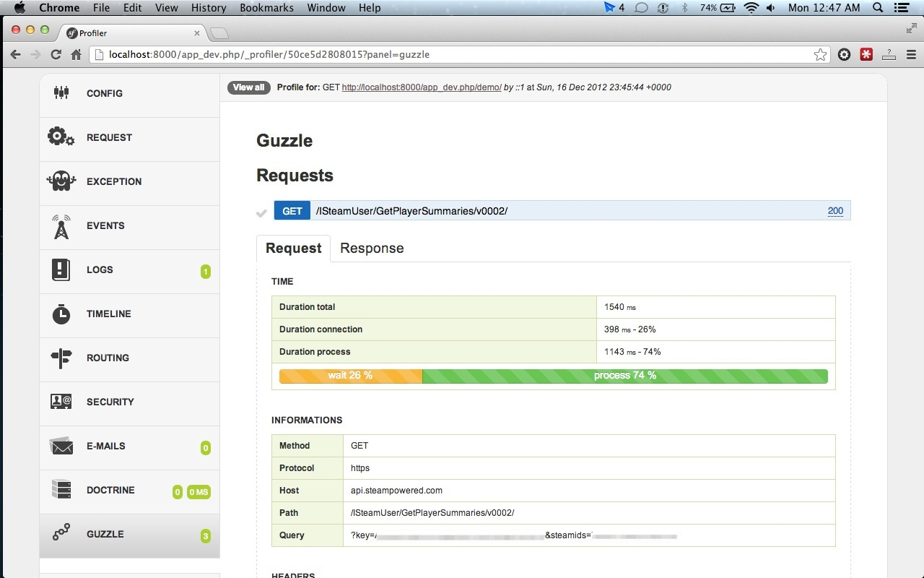Open the Guzzle nodes icon

pyautogui.click(x=61, y=532)
